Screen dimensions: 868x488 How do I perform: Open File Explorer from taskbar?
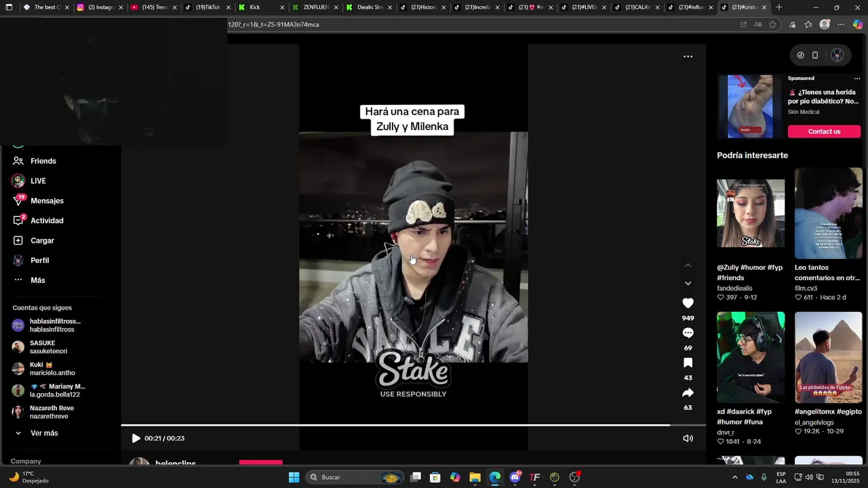pyautogui.click(x=475, y=477)
